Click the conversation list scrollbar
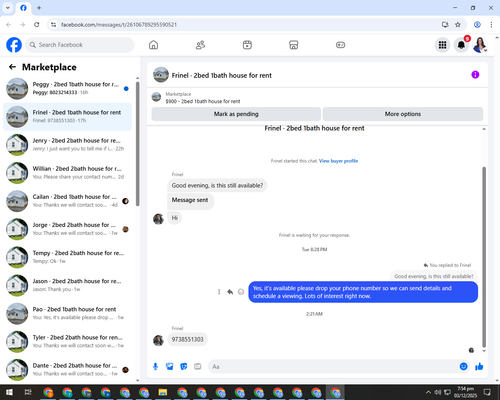Screen dimensions: 500x400 pyautogui.click(x=137, y=143)
